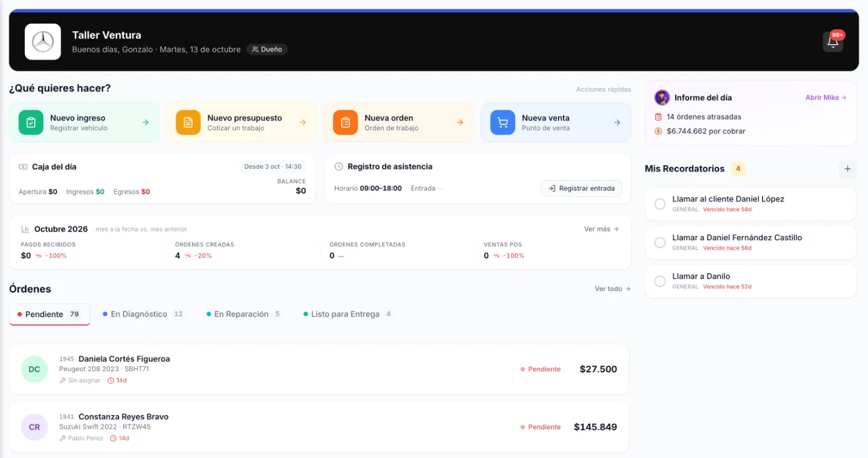This screenshot has height=458, width=868.
Task: Click the reminders count badge 4
Action: point(738,169)
